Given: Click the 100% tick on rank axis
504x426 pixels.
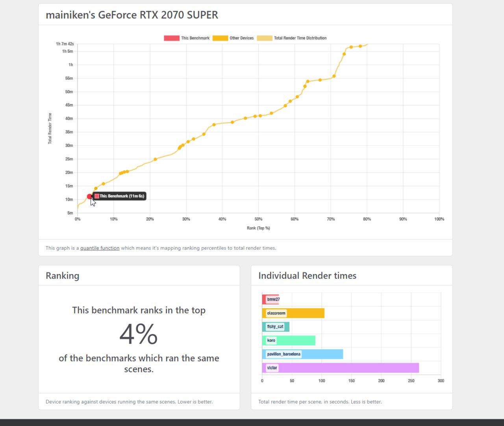Looking at the screenshot, I should pos(439,219).
